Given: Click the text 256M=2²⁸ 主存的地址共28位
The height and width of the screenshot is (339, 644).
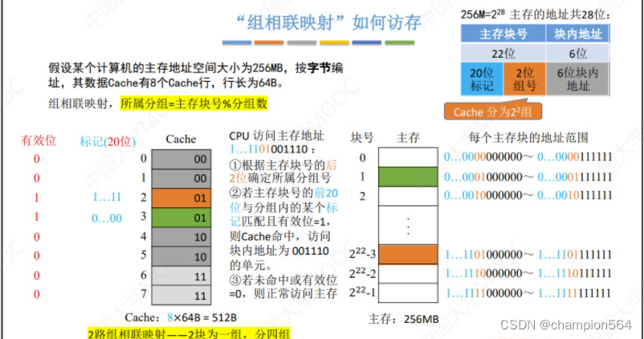Looking at the screenshot, I should (535, 14).
